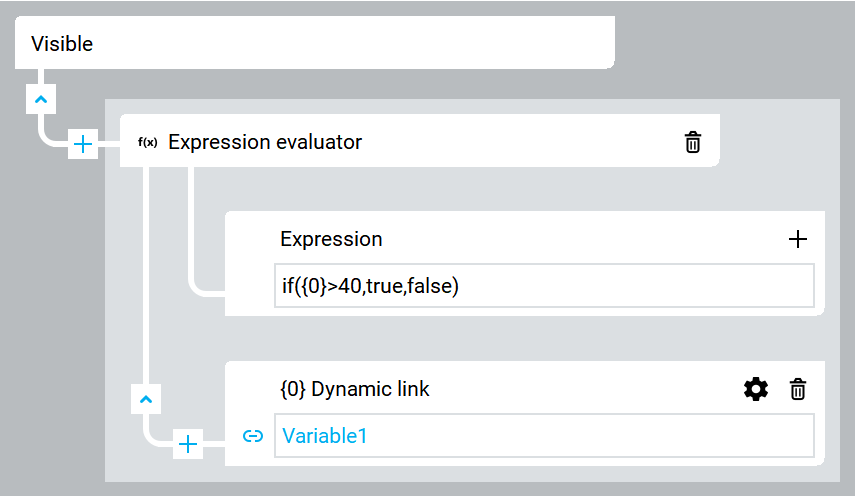Click the Expression label
This screenshot has height=496, width=855.
pyautogui.click(x=331, y=239)
